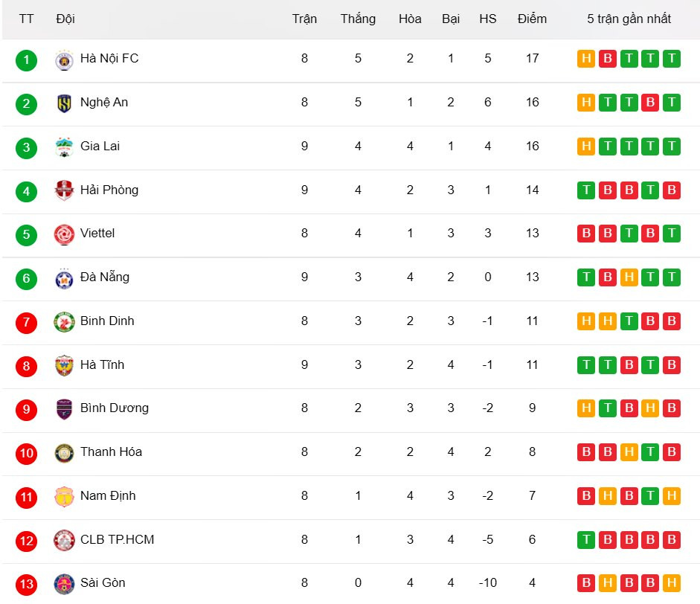
Task: Click the Thắng column header
Action: click(x=358, y=19)
